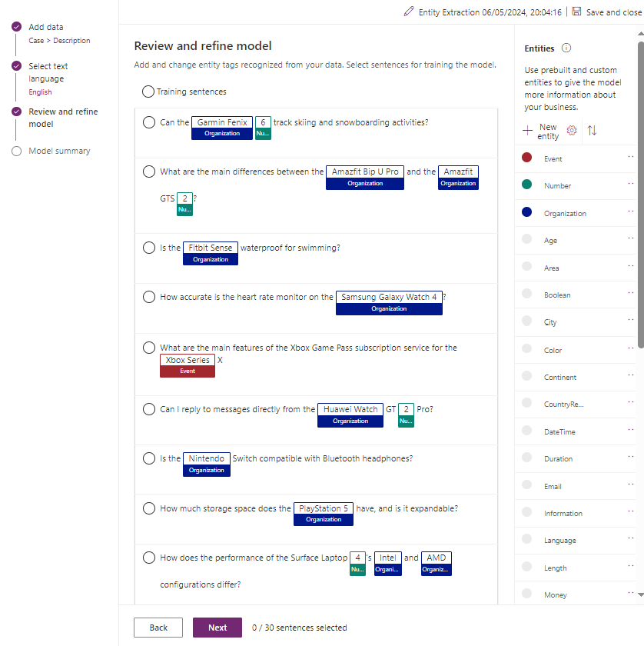
Task: Click the teal Number color dot
Action: [526, 184]
